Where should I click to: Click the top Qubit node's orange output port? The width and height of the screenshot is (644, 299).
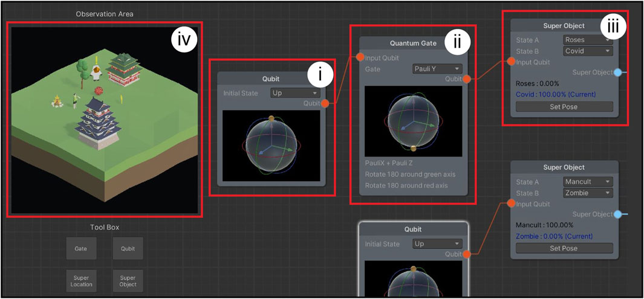(x=325, y=104)
